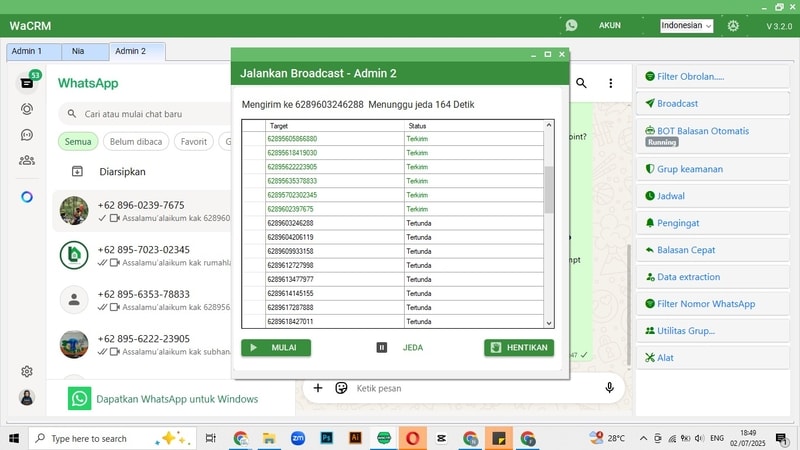Click the HENTIKAN stop button

point(519,347)
